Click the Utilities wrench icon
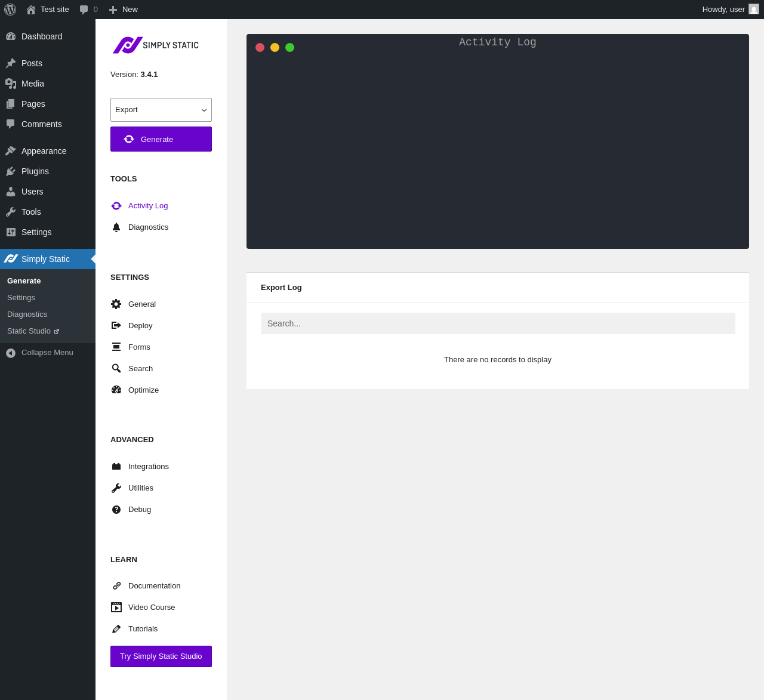The height and width of the screenshot is (700, 764). coord(116,488)
